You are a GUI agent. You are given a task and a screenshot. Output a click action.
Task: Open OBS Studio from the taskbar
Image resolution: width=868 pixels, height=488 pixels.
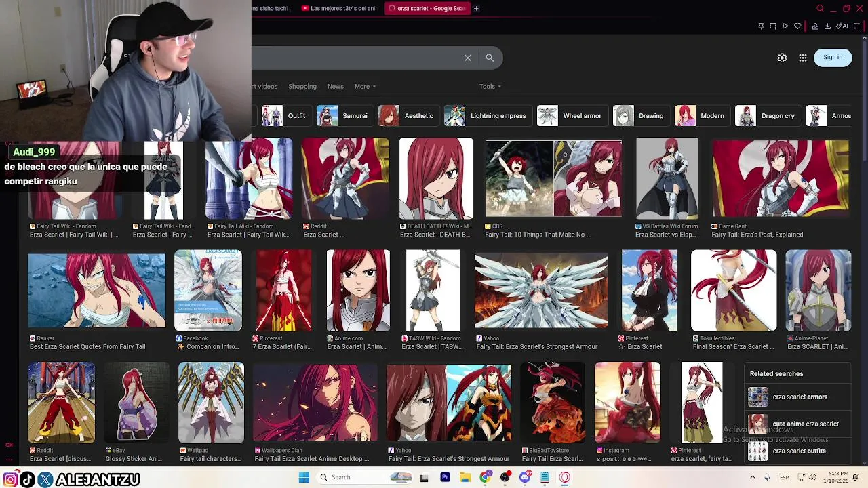click(505, 477)
